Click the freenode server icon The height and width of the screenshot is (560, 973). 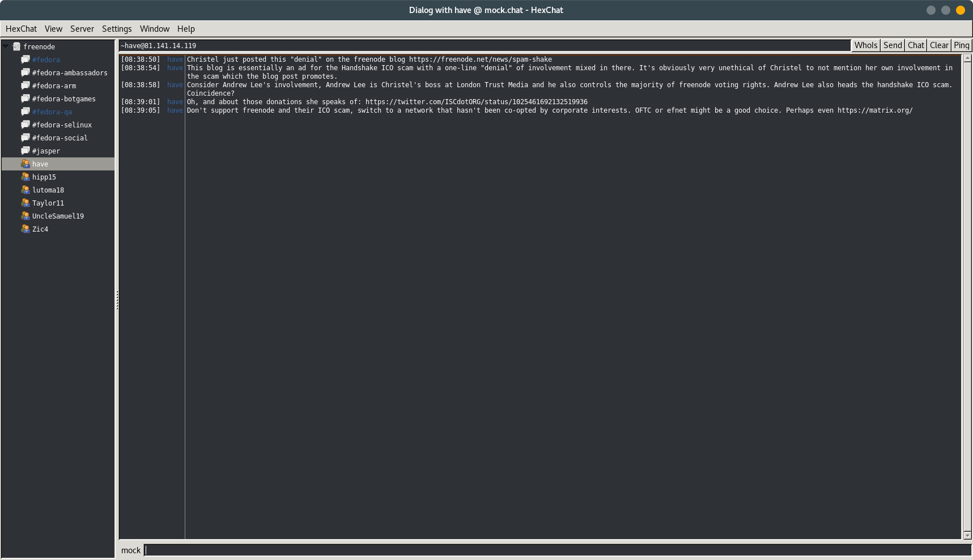pyautogui.click(x=17, y=47)
